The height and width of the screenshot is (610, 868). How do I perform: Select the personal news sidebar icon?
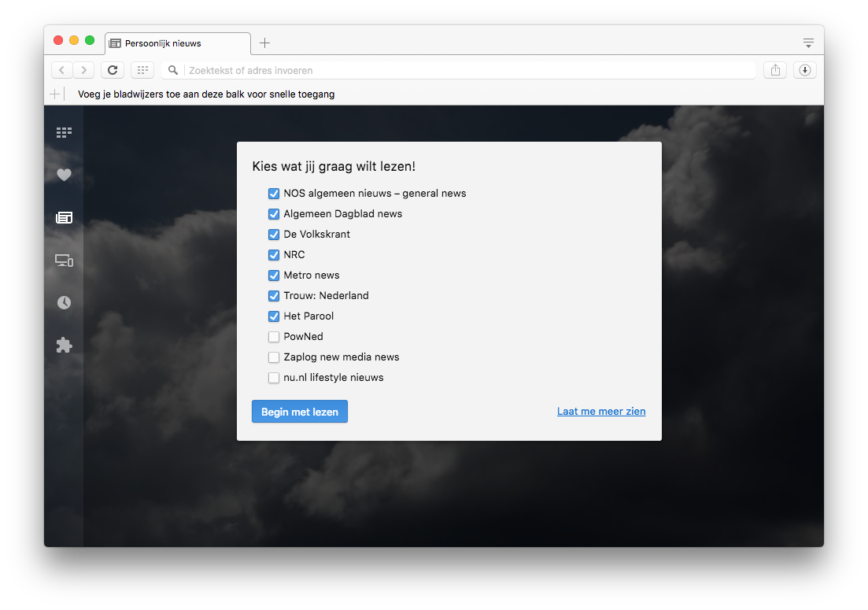coord(64,218)
